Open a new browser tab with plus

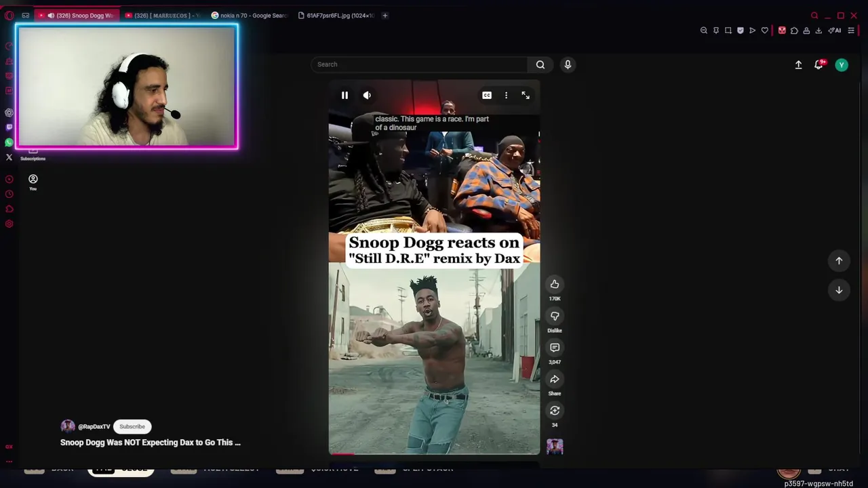click(385, 15)
